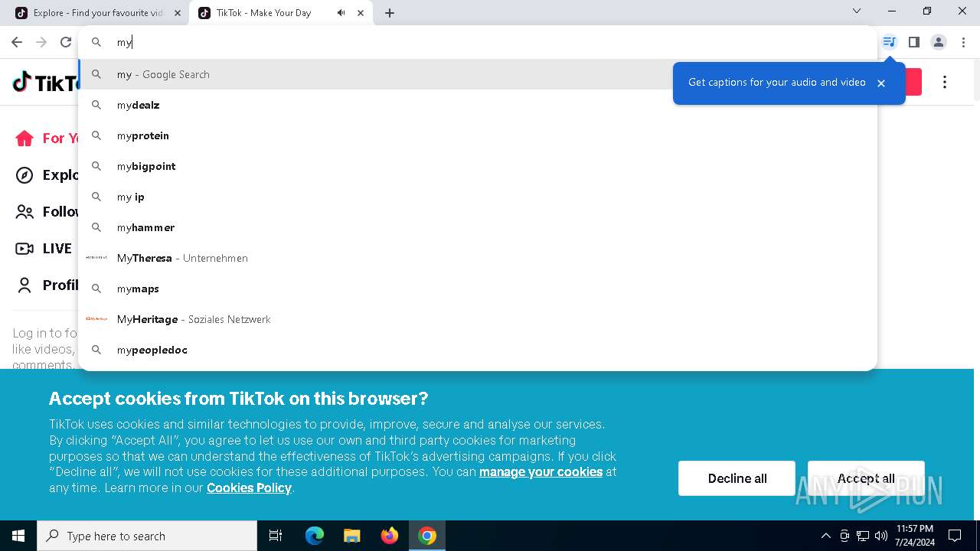The height and width of the screenshot is (551, 980).
Task: Accept all TikTok cookies
Action: click(866, 478)
